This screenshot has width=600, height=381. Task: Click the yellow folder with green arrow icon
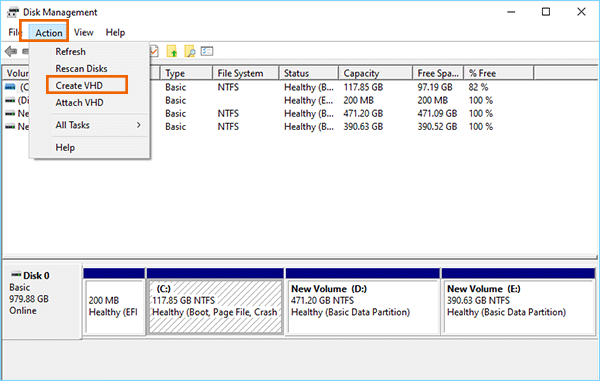[172, 51]
